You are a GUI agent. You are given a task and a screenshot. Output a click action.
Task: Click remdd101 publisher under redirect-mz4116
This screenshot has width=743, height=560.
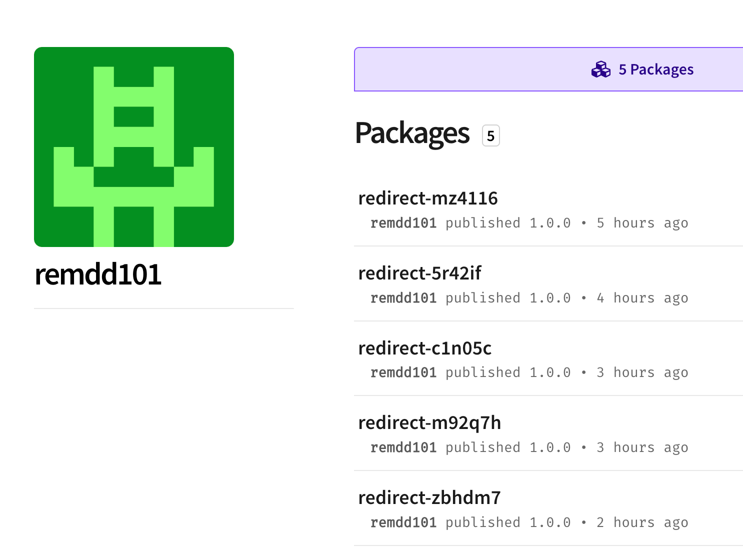(x=403, y=223)
